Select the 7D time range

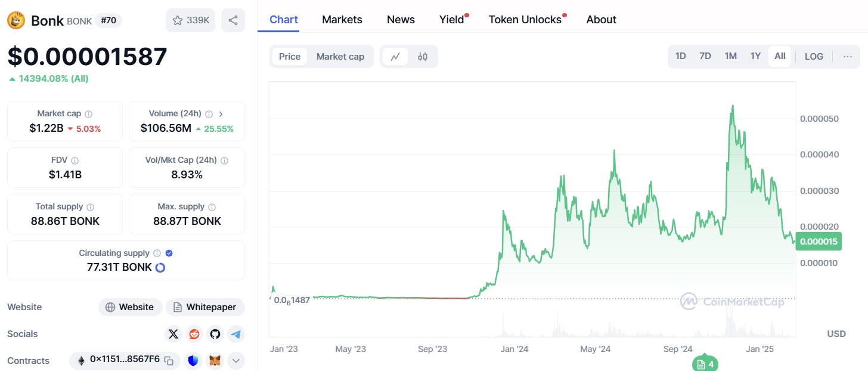click(x=705, y=56)
